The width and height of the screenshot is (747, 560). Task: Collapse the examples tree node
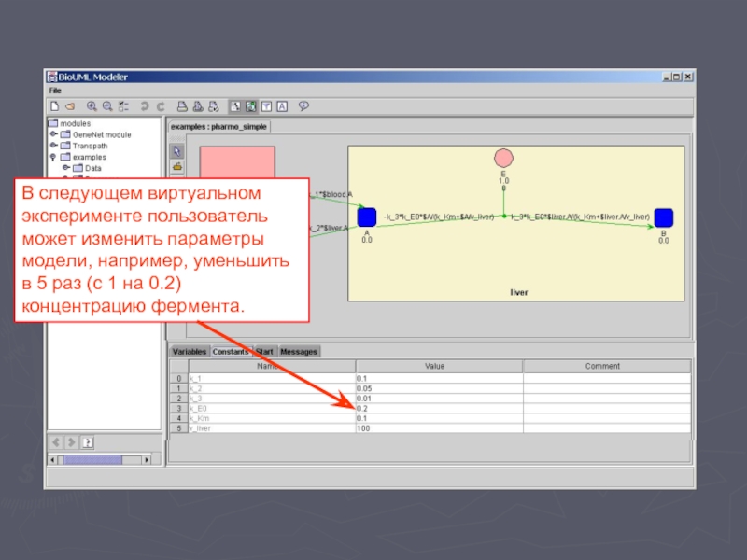[x=54, y=158]
